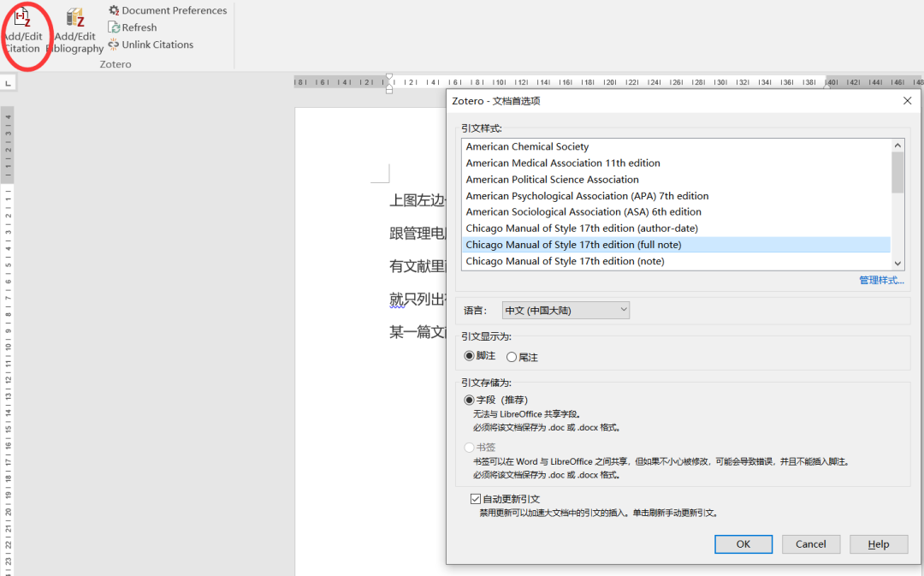Select the 字段 (推荐) radio option
This screenshot has height=576, width=924.
point(469,401)
